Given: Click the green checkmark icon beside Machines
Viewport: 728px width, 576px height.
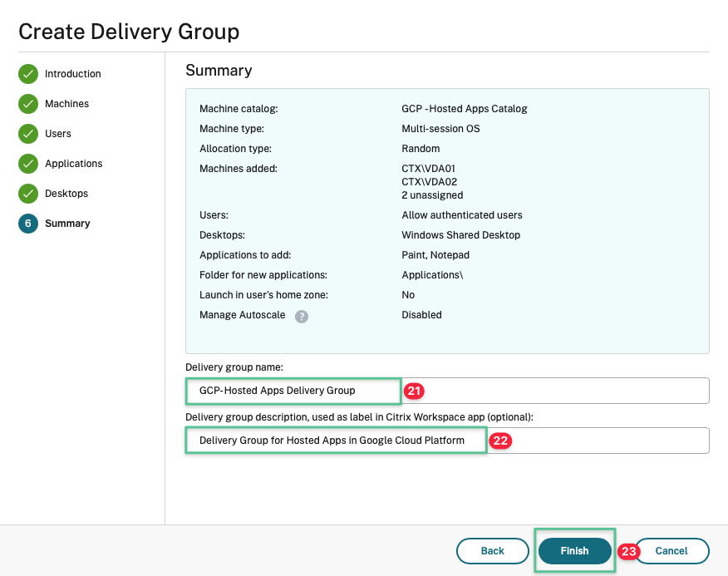Looking at the screenshot, I should [28, 104].
